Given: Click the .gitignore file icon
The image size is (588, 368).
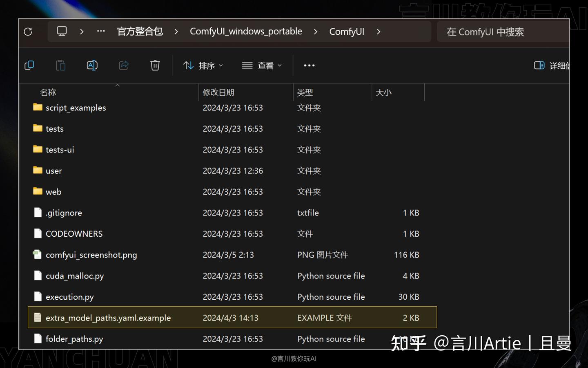Looking at the screenshot, I should click(38, 212).
